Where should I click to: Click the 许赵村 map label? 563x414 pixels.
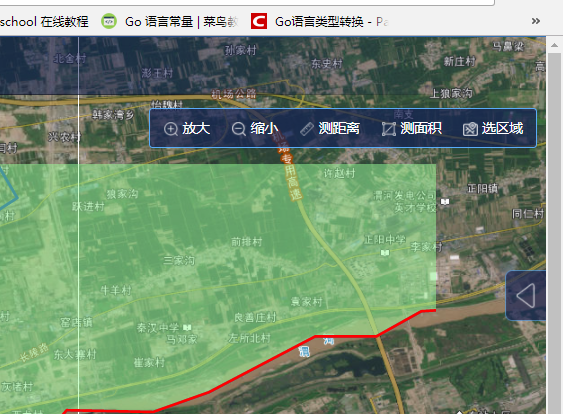(340, 173)
